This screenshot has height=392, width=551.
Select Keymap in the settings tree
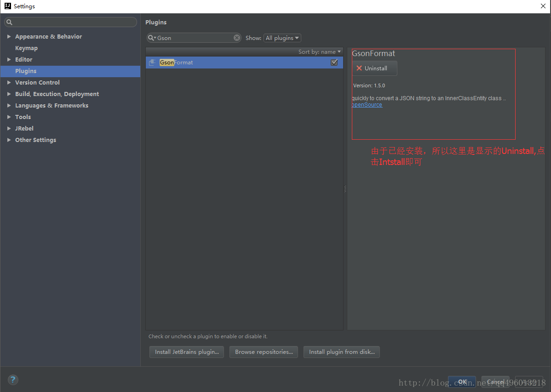(x=26, y=48)
